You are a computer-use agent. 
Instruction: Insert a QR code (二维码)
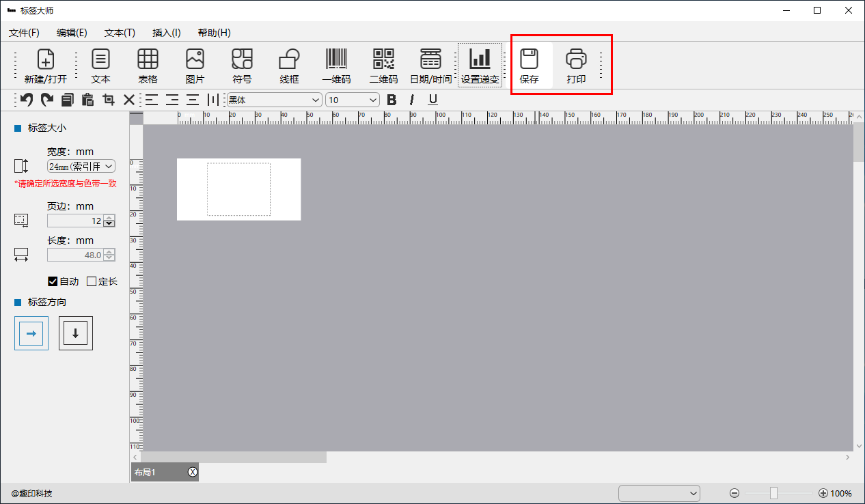point(383,66)
